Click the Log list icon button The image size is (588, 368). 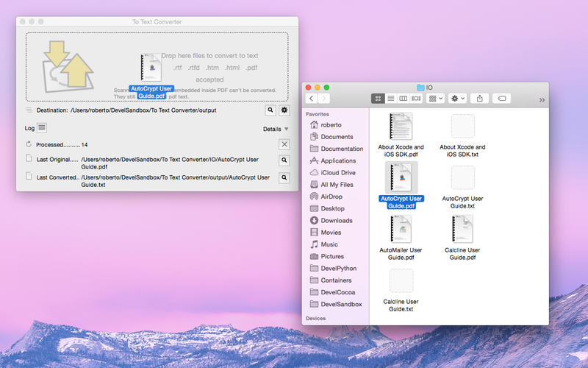point(42,128)
